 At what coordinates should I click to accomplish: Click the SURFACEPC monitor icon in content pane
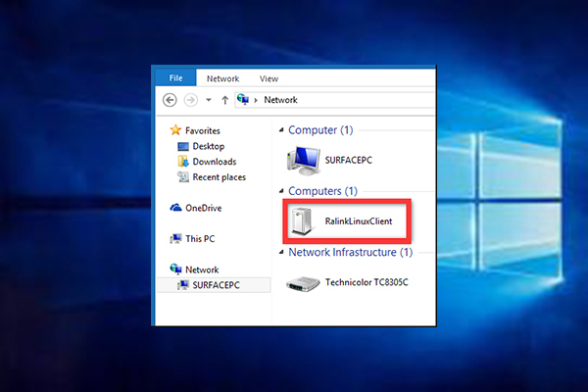click(304, 160)
